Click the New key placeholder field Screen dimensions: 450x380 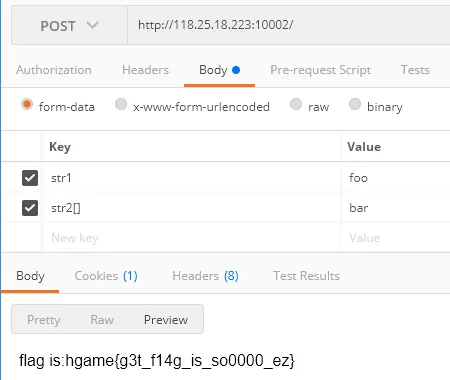192,238
